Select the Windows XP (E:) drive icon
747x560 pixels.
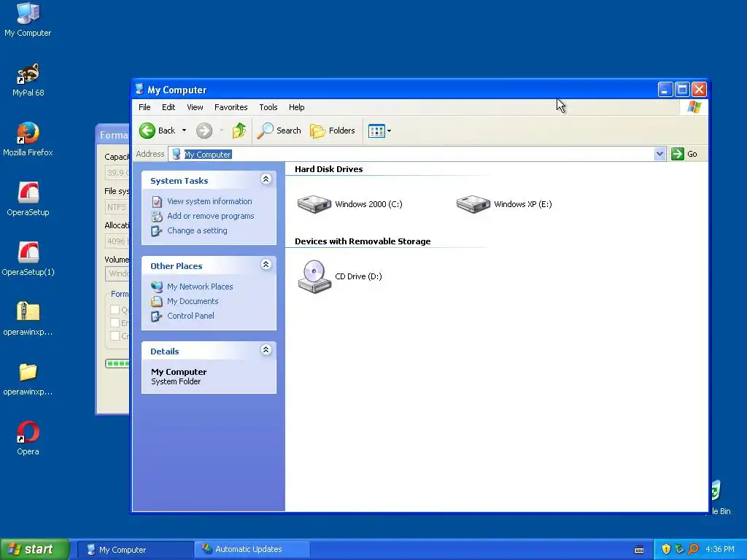tap(473, 204)
